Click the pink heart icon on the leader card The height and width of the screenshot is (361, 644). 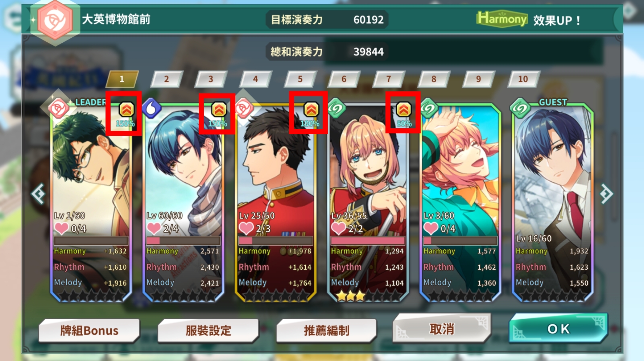(61, 228)
